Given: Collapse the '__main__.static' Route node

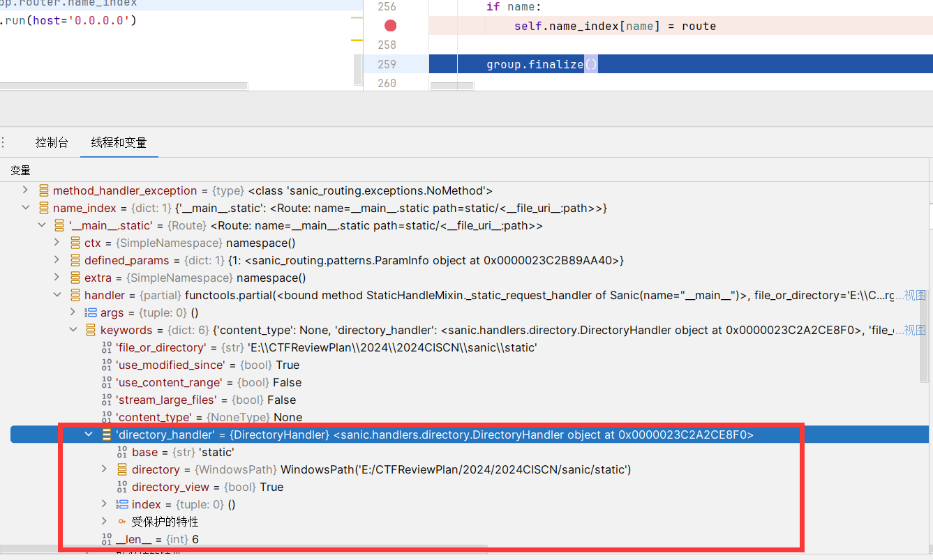Looking at the screenshot, I should tap(41, 225).
